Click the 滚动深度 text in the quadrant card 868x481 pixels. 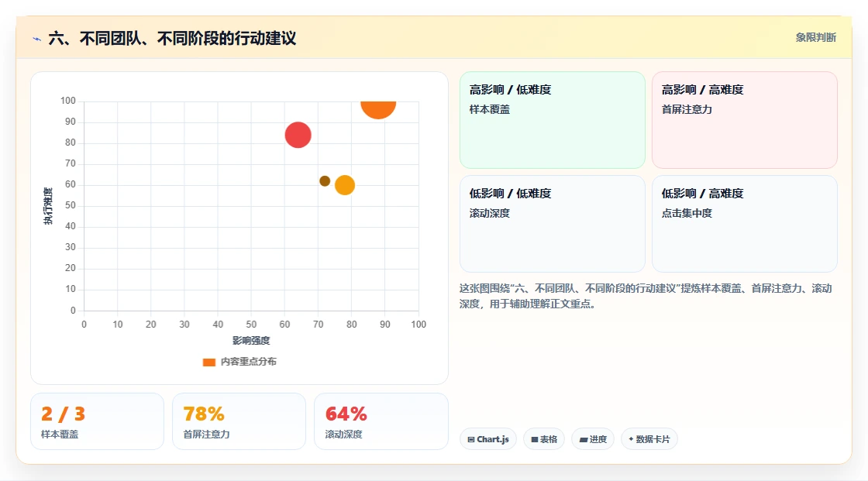(489, 213)
